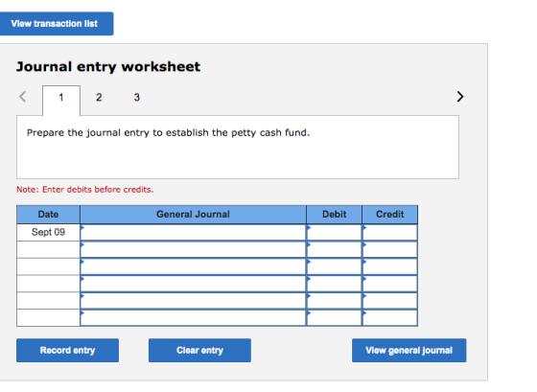Go to previous entry with left chevron
Viewport: 537px width, 392px height.
coord(23,97)
